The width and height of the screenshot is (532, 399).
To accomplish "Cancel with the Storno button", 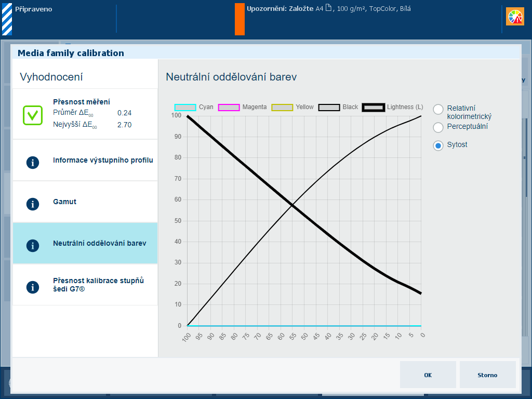I will coord(487,375).
